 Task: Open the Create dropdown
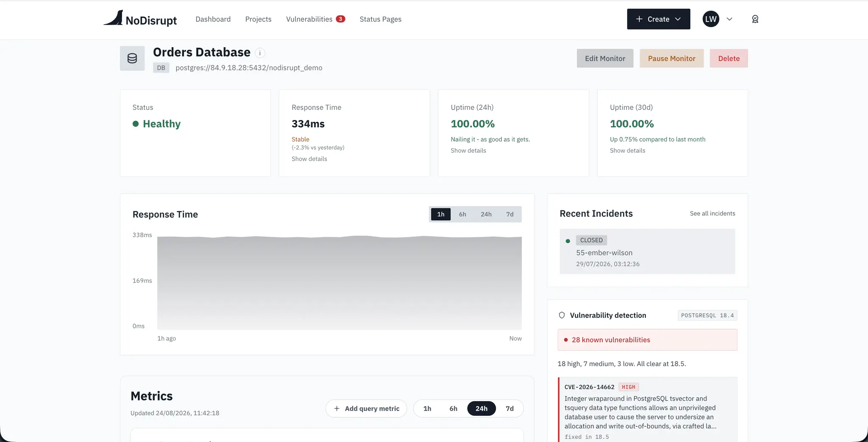click(659, 19)
